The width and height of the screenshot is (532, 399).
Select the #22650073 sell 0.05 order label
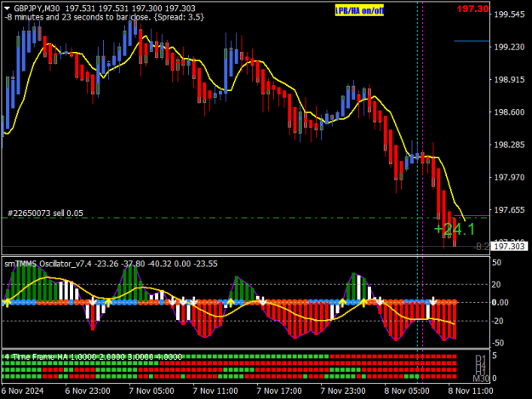click(x=45, y=214)
